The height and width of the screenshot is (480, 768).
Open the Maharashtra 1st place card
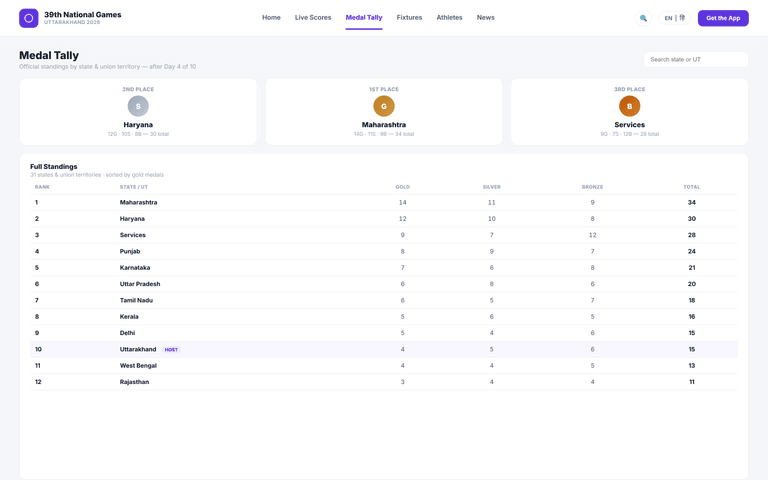[384, 112]
